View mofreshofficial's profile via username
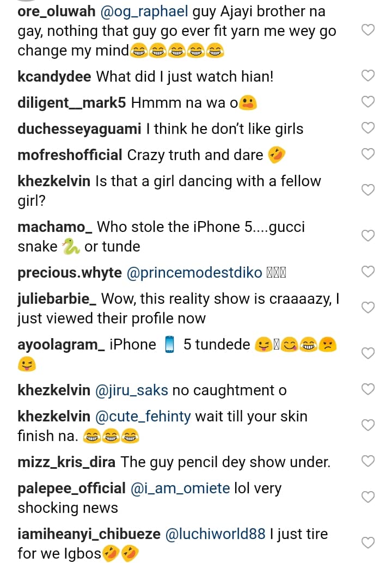 pyautogui.click(x=70, y=155)
